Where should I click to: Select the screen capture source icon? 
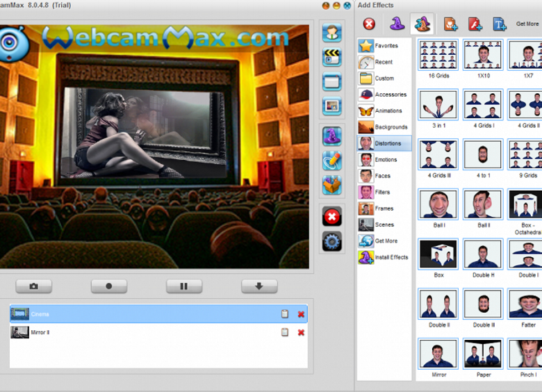332,81
